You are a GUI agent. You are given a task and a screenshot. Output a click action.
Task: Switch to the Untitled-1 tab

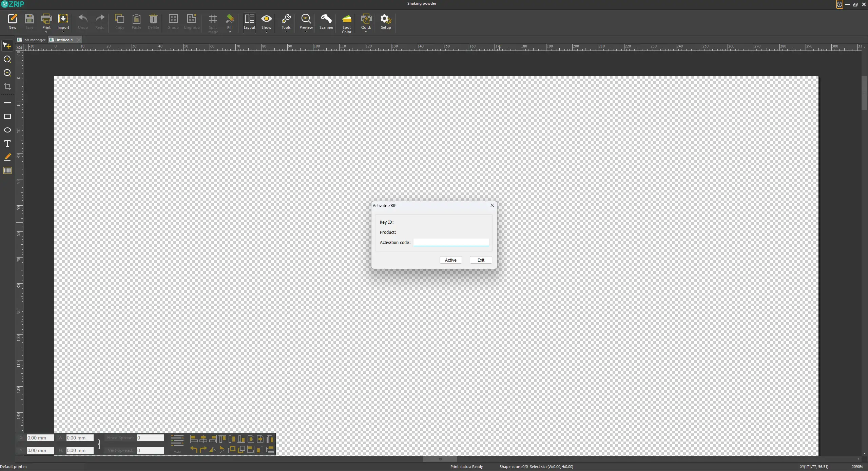click(62, 40)
